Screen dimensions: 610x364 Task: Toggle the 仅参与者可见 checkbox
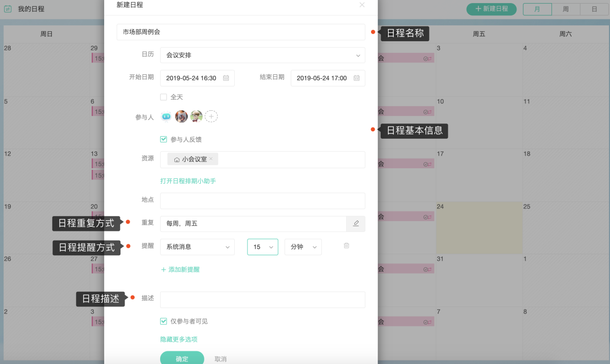164,321
